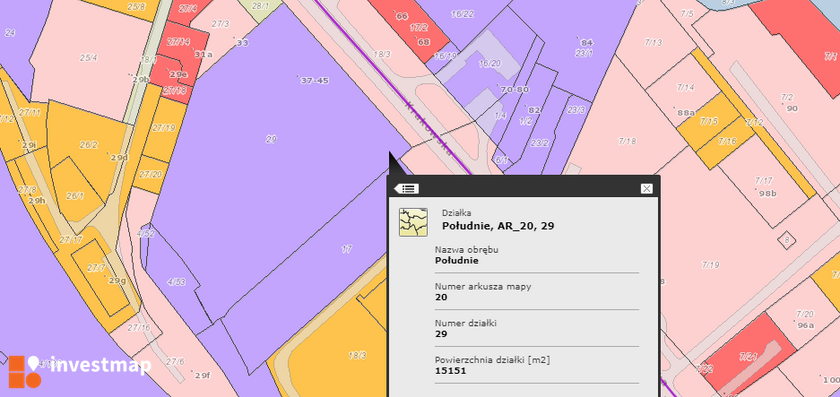Screen dimensions: 840x397
Task: Select parcel 17 on the map
Action: pyautogui.click(x=347, y=249)
